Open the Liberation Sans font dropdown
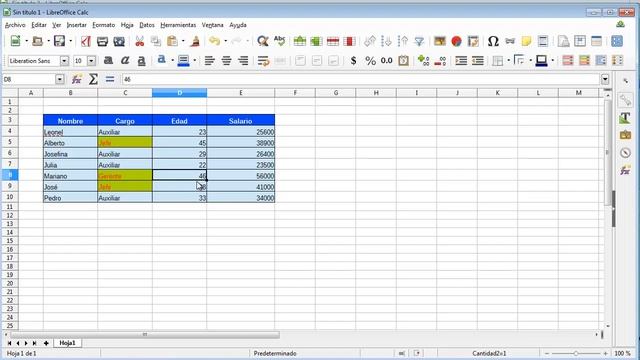Viewport: 640px width, 360px height. [x=64, y=61]
